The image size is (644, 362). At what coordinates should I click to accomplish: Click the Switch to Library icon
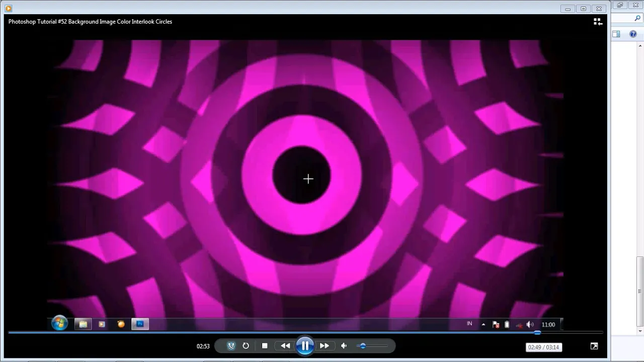click(x=598, y=22)
